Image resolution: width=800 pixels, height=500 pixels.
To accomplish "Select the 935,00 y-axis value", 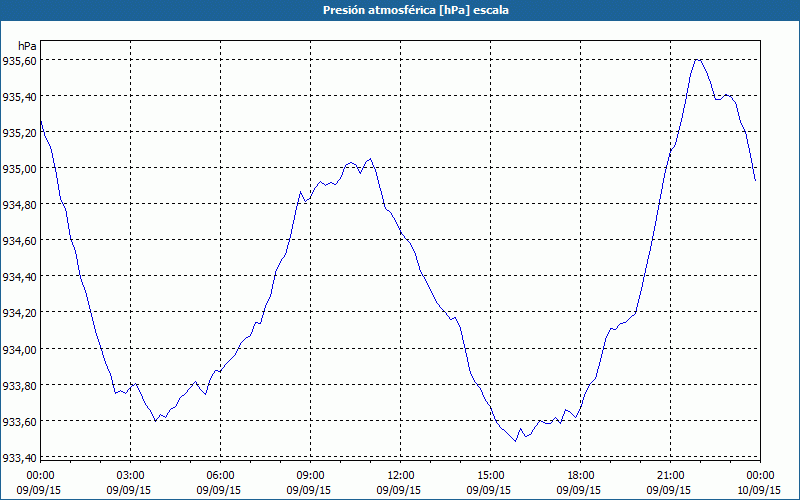I will coord(19,168).
